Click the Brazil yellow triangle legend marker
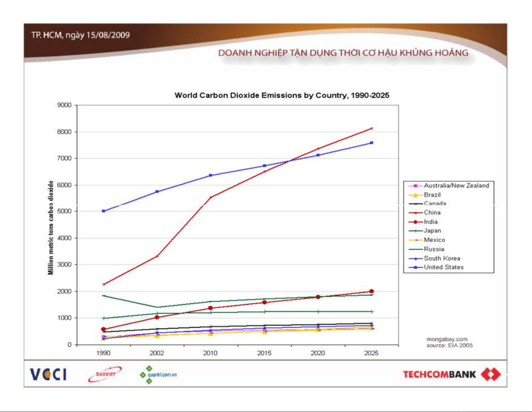Viewport: 532px width, 412px height. click(415, 195)
